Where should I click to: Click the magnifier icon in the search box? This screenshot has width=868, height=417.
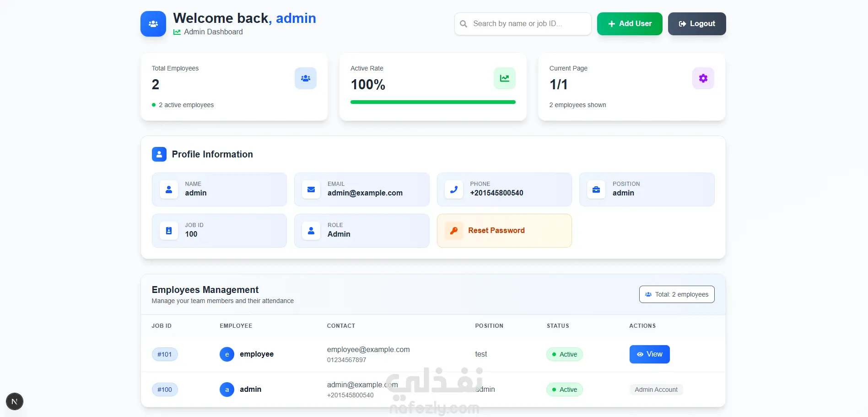pos(464,24)
